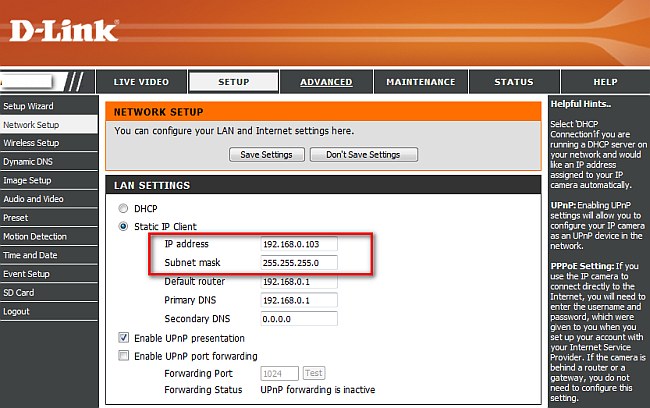
Task: Go to the Status tab
Action: tap(513, 82)
